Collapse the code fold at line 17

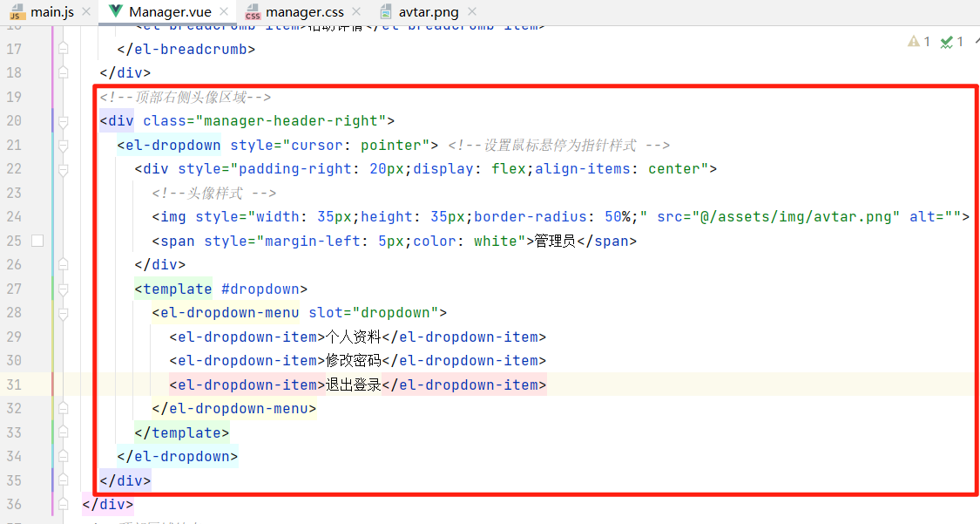pos(63,49)
